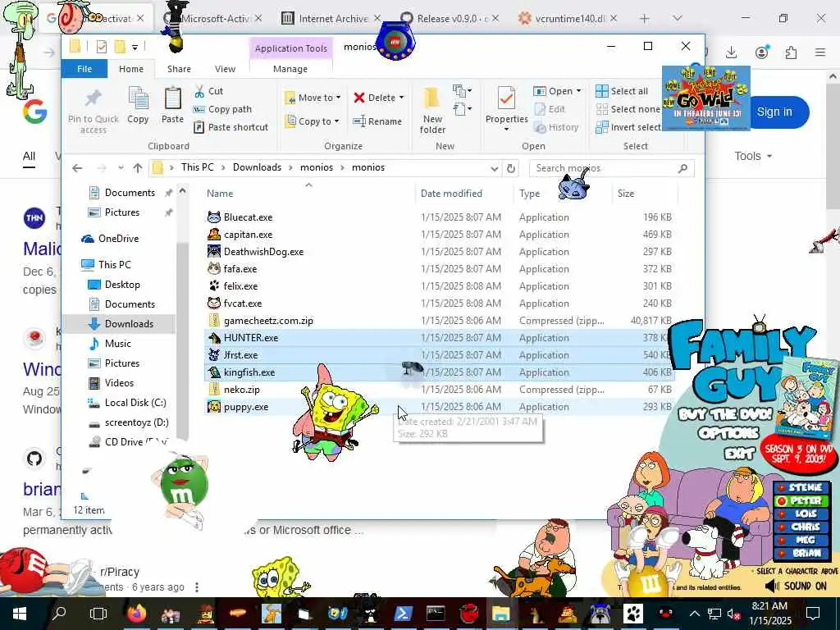Click the Paste clipboard icon
Image resolution: width=840 pixels, height=630 pixels.
(172, 98)
